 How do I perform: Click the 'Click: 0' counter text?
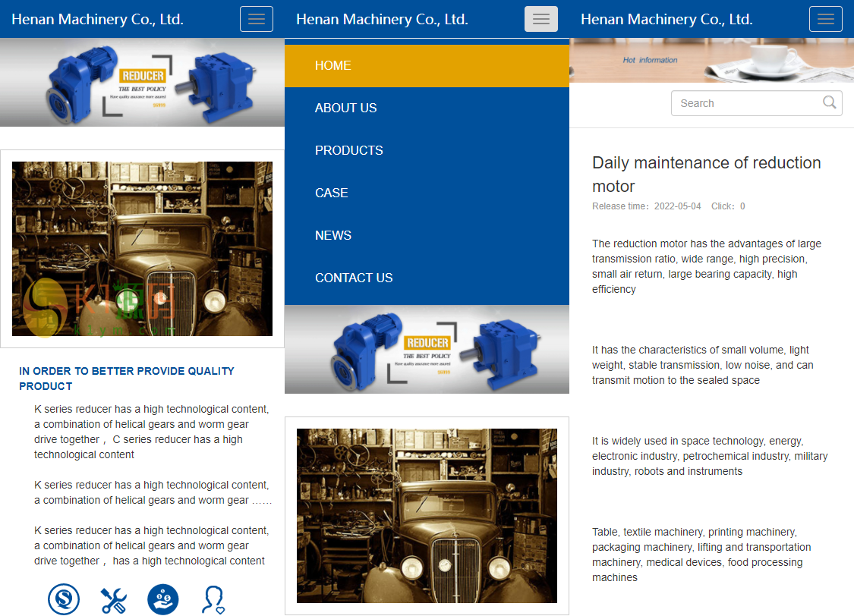point(728,206)
